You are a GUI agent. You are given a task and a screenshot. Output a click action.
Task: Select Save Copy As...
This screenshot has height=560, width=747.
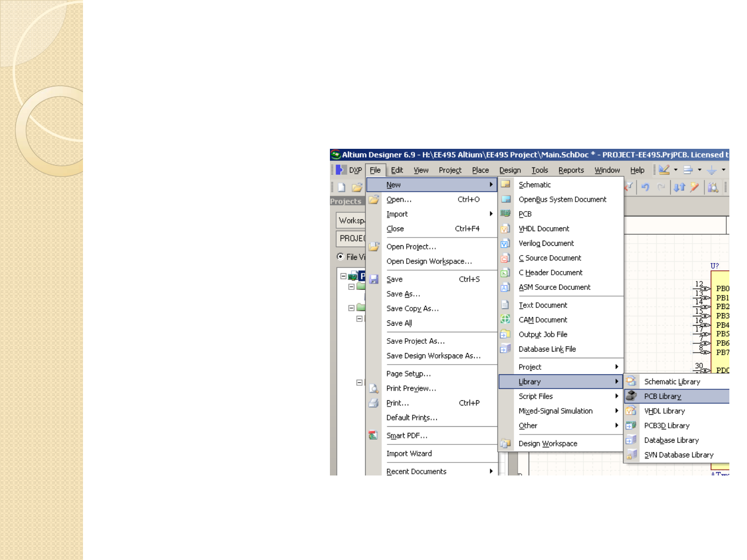tap(432, 309)
